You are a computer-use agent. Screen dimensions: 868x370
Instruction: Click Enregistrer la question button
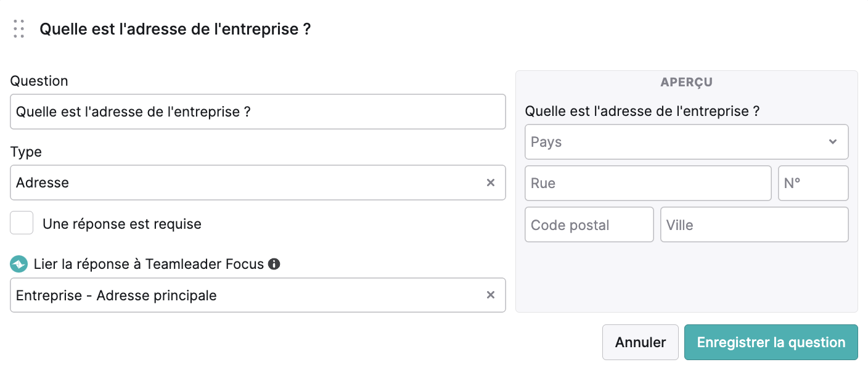tap(771, 342)
